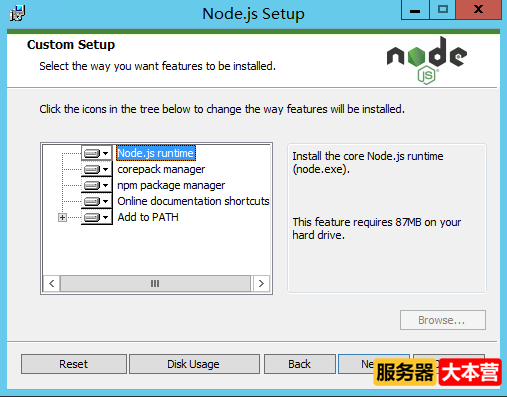
Task: Open Add to PATH feature dropdown
Action: click(x=96, y=217)
